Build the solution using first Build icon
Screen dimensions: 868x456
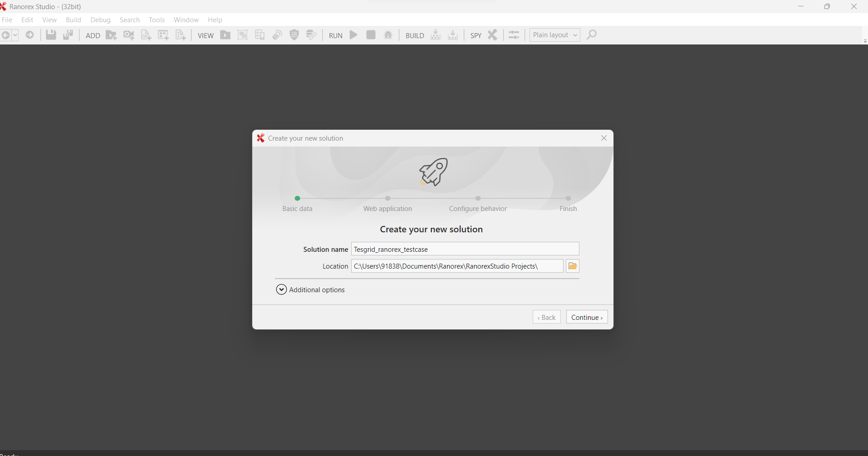coord(435,35)
